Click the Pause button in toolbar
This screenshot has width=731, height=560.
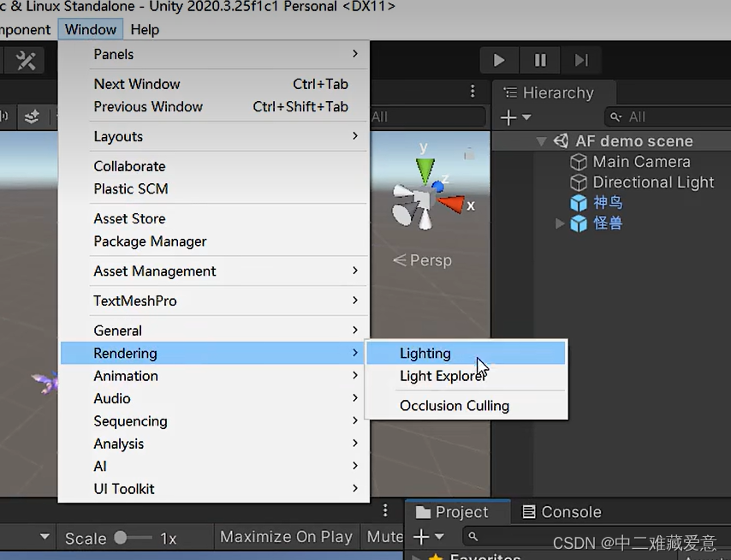coord(540,60)
